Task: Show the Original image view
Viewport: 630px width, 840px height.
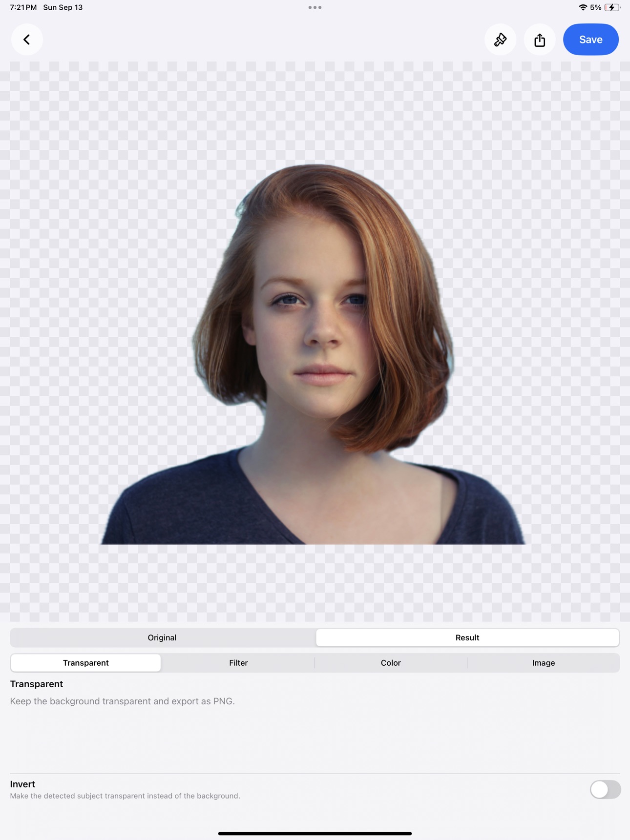Action: pos(162,637)
